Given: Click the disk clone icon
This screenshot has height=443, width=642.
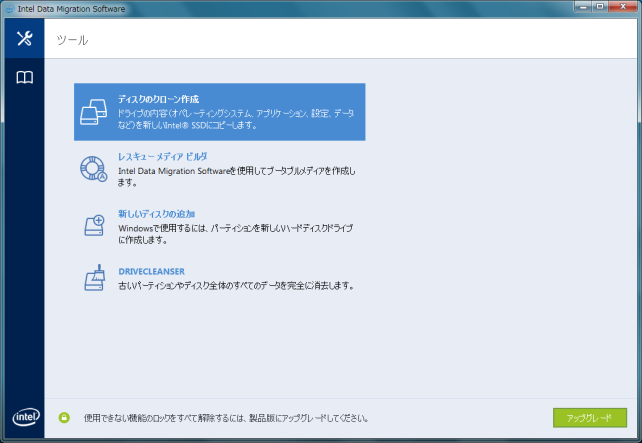Looking at the screenshot, I should click(x=94, y=112).
